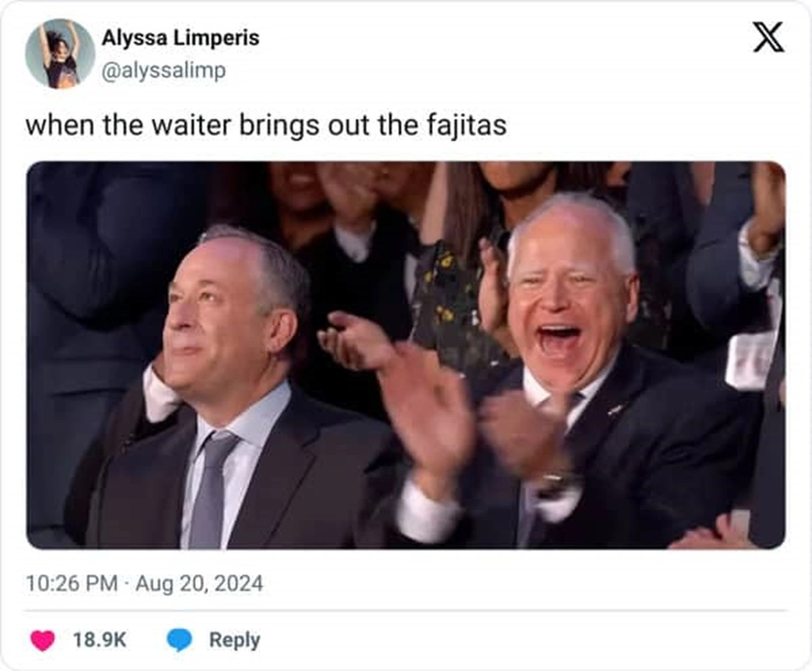The image size is (812, 671).
Task: Open the X logo in the top corner
Action: click(x=769, y=37)
